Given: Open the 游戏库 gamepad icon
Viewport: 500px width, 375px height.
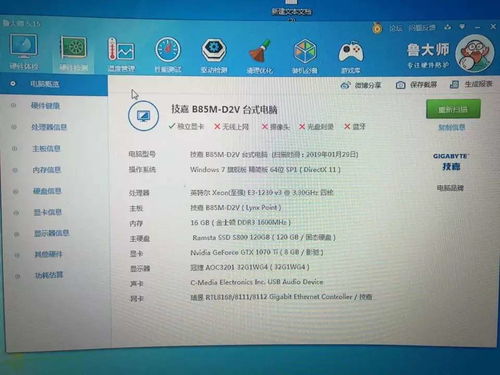Looking at the screenshot, I should pos(351,56).
